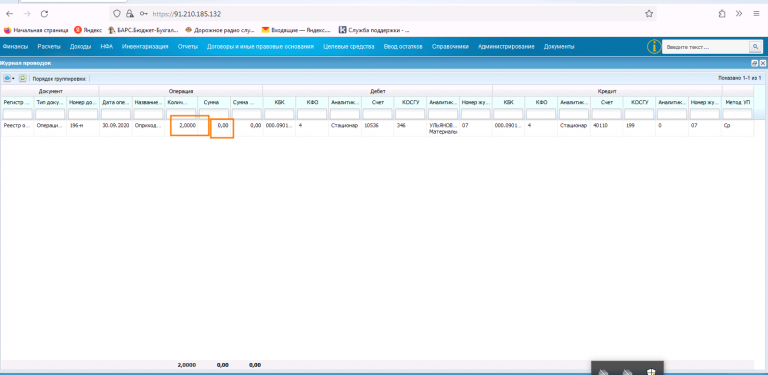This screenshot has height=375, width=768.
Task: Open the Финансы menu
Action: (15, 47)
